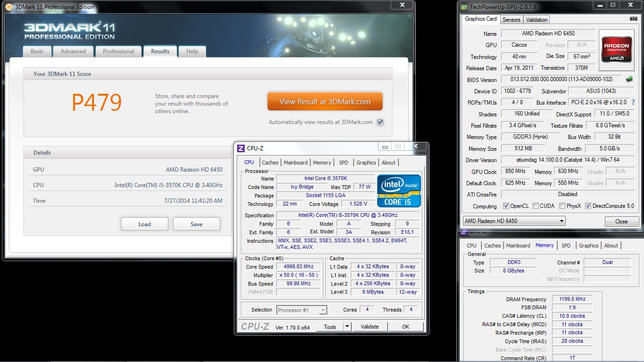Toggle the CUDA checkbox in GPU-Z
This screenshot has width=644, height=362.
[535, 206]
